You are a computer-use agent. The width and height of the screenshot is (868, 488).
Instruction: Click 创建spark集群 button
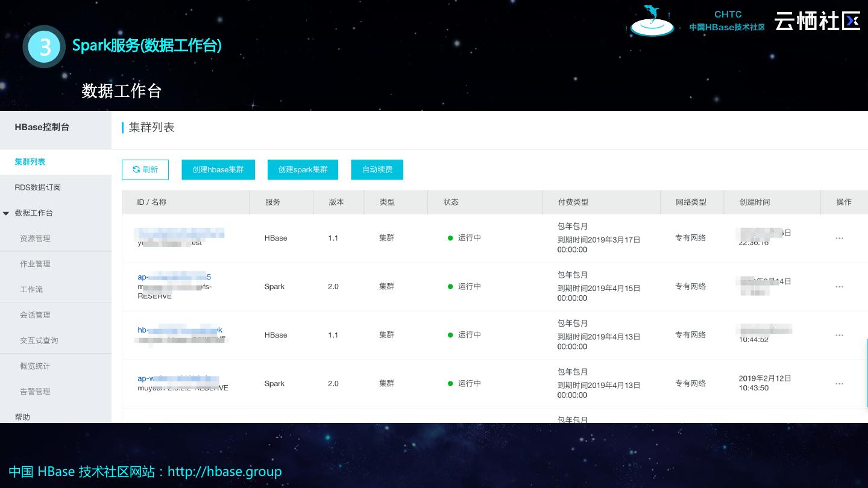[x=303, y=170]
